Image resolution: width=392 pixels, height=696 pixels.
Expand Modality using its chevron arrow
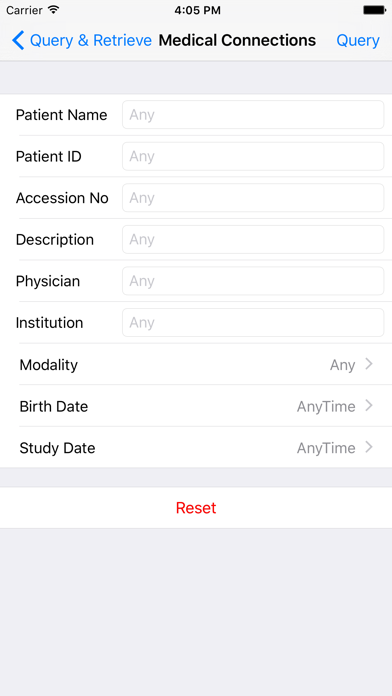[x=368, y=364]
